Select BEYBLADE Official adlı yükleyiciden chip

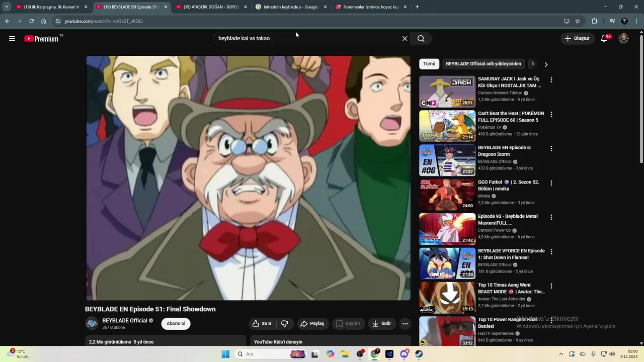pos(484,64)
